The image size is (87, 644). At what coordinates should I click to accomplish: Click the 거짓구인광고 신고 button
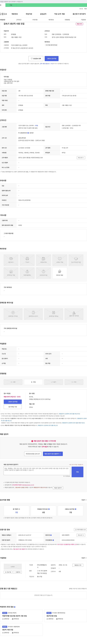point(80,530)
